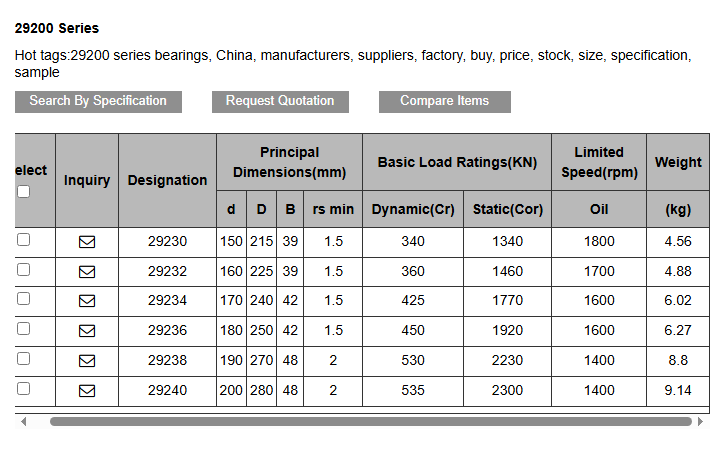Viewport: 727px width, 453px height.
Task: Click weight value 4.56
Action: pyautogui.click(x=678, y=242)
